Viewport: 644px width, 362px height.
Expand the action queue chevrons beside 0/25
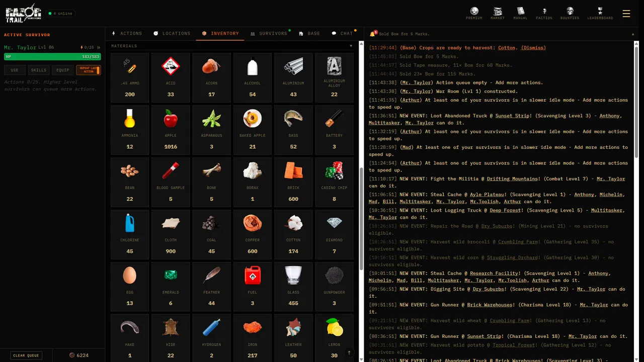[x=99, y=47]
